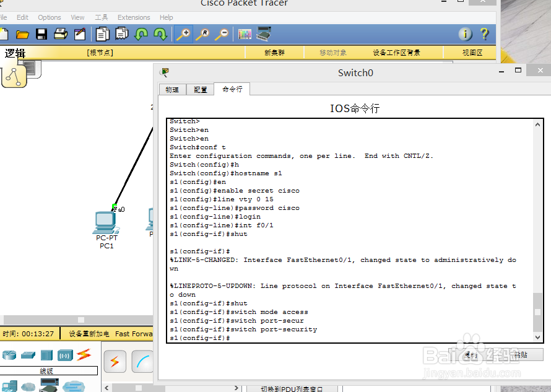Switch to 配置 tab in Switch0
The image size is (551, 392).
tap(201, 90)
